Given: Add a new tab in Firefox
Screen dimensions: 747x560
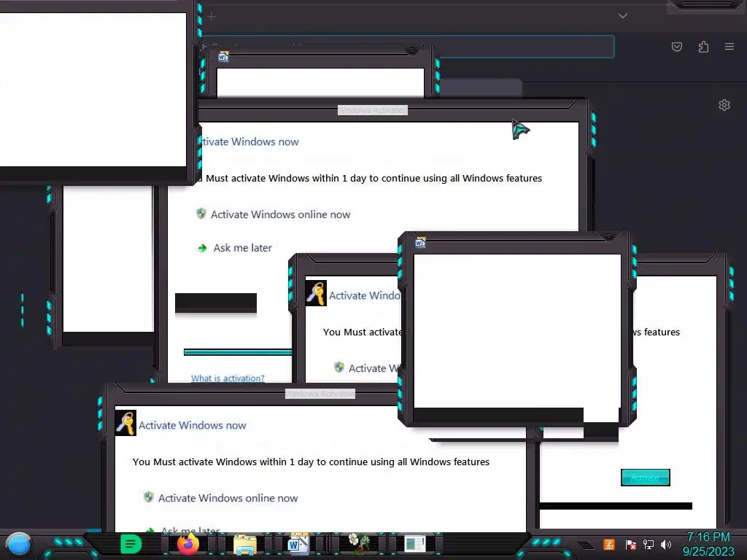Looking at the screenshot, I should coord(212,16).
